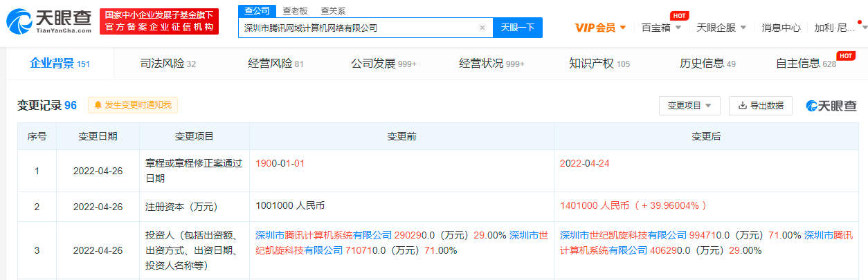Open 深圳市腾讯计算机系统有限公司 link in 变更后 column
868x280 pixels.
click(x=707, y=243)
